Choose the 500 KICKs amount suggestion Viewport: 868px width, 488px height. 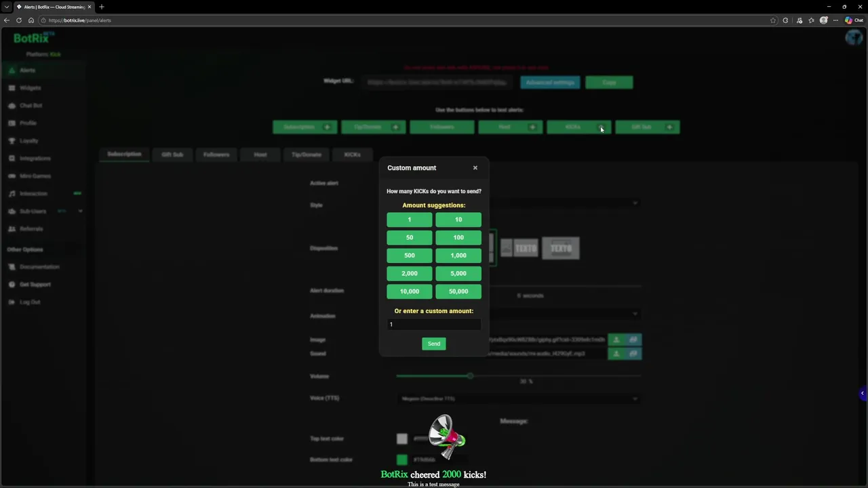(409, 256)
